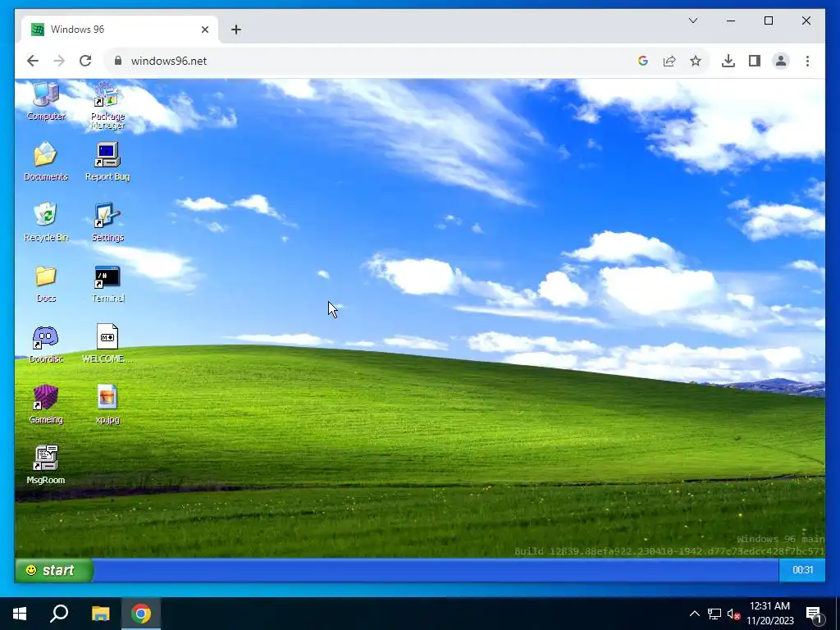The width and height of the screenshot is (840, 630).
Task: Click the Windows taskbar search icon
Action: [x=59, y=614]
